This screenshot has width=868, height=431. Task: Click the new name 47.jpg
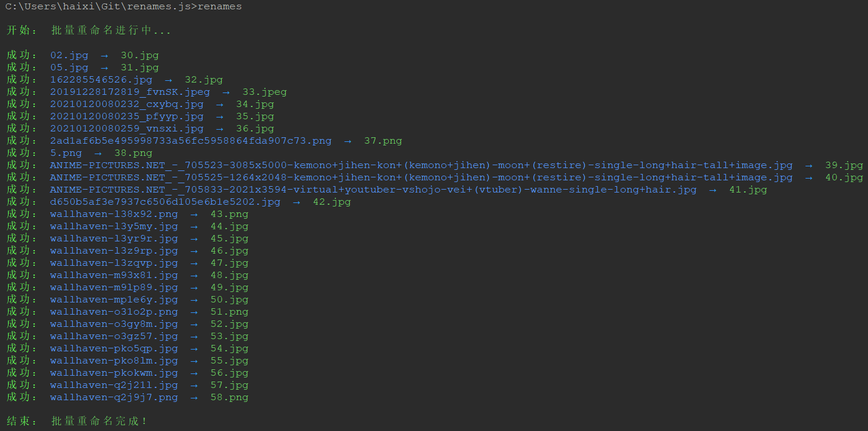click(x=229, y=263)
